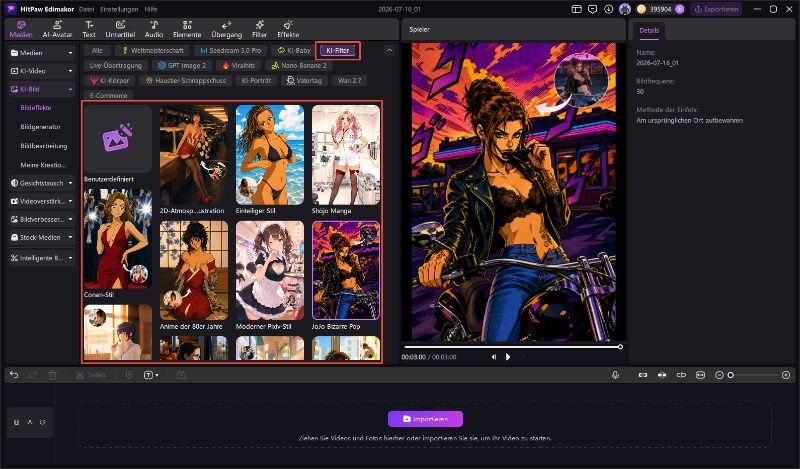The height and width of the screenshot is (469, 800).
Task: Select Bildbearbeitung in the sidebar
Action: point(43,145)
